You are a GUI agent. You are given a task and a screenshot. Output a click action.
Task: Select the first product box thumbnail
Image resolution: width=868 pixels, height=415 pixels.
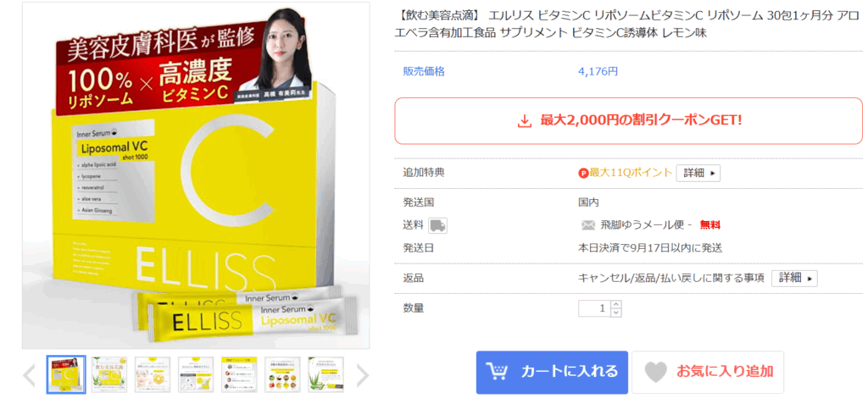pyautogui.click(x=66, y=374)
